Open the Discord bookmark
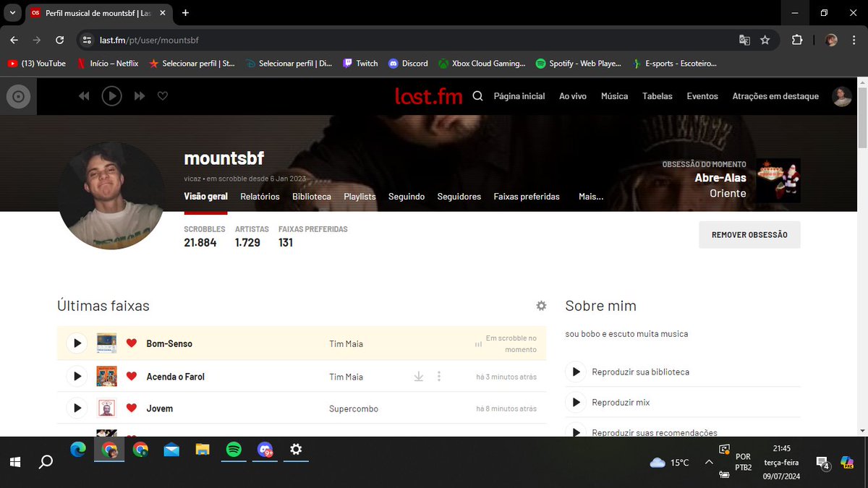868x488 pixels. [408, 64]
